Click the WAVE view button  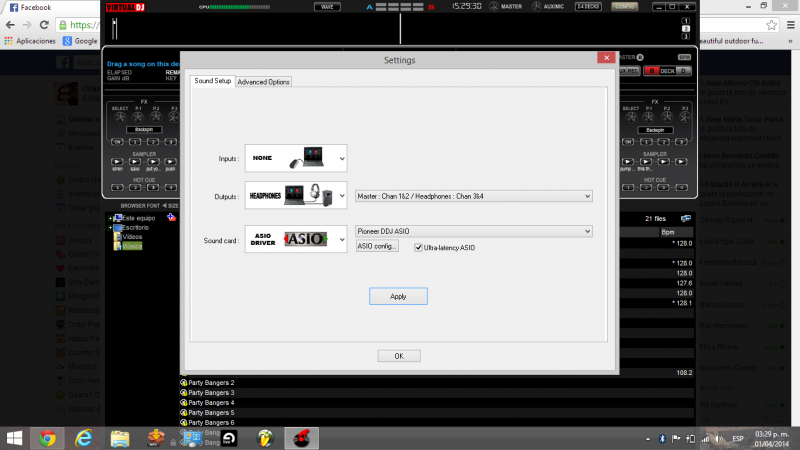click(327, 7)
